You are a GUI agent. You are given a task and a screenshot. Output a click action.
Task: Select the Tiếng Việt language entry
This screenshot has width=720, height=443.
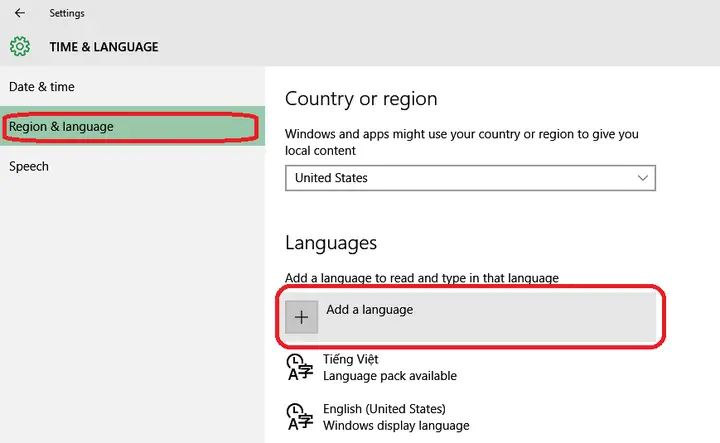tap(470, 367)
